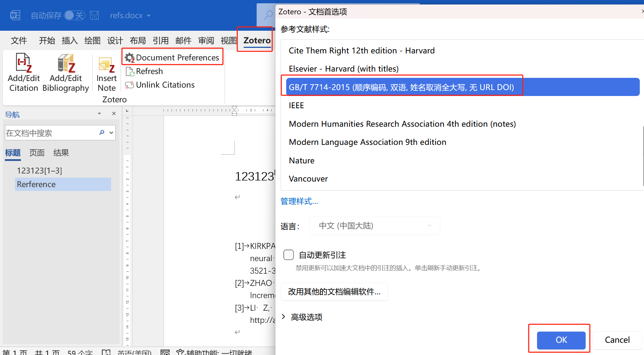Switch to the 开始 ribbon tab

tap(47, 40)
